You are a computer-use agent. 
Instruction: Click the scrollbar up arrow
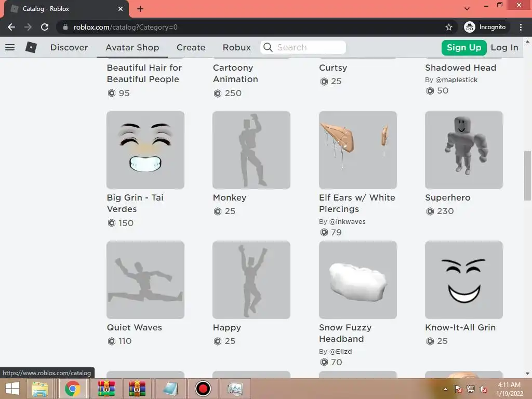tap(527, 42)
